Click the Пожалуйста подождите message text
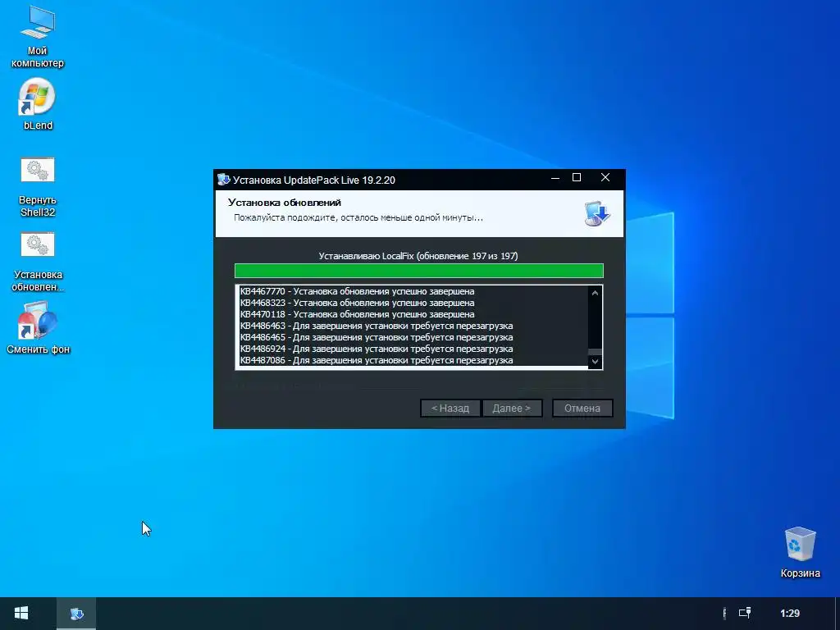The image size is (840, 630). [358, 217]
